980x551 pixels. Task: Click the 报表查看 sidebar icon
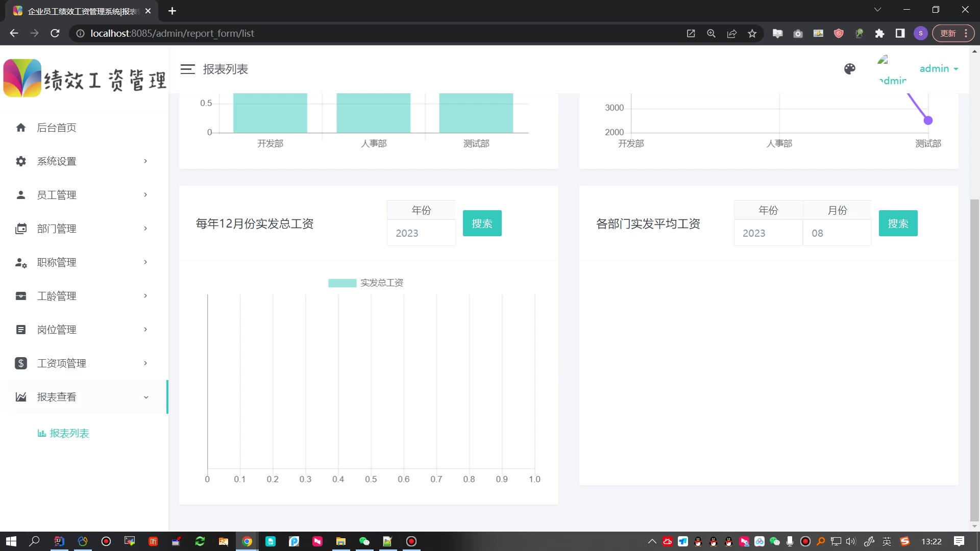click(x=20, y=396)
